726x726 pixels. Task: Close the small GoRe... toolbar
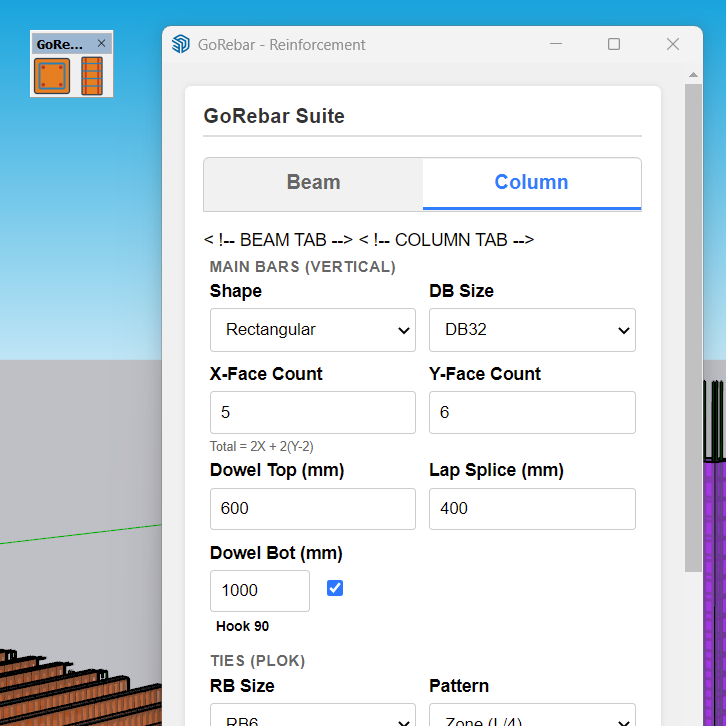101,44
